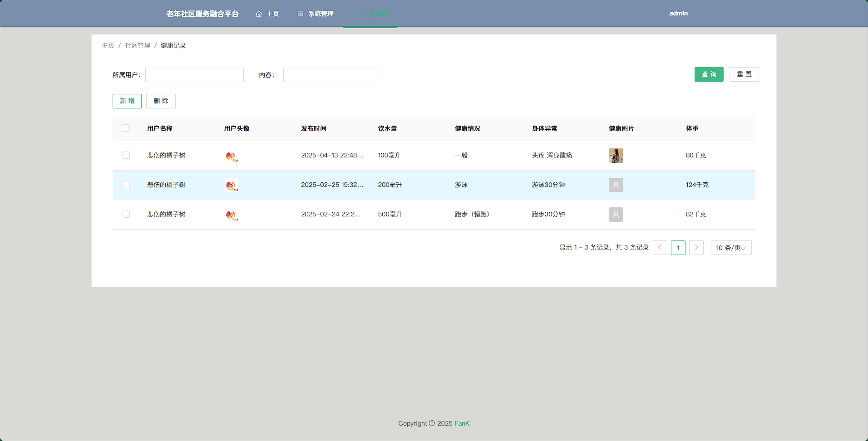Click the user avatar in the first row

tap(232, 156)
